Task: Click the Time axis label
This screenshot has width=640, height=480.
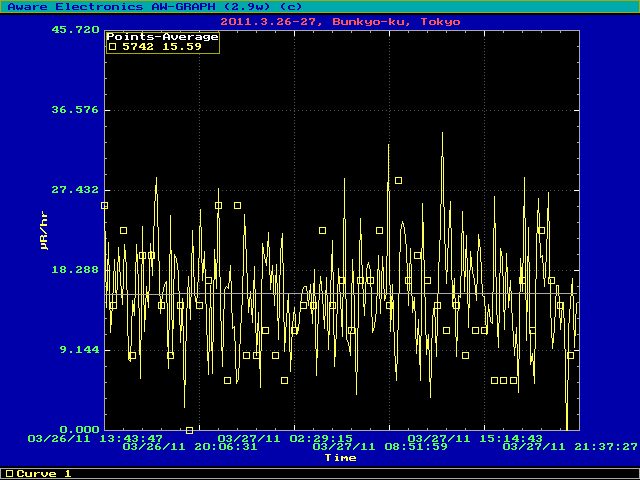Action: pos(340,457)
